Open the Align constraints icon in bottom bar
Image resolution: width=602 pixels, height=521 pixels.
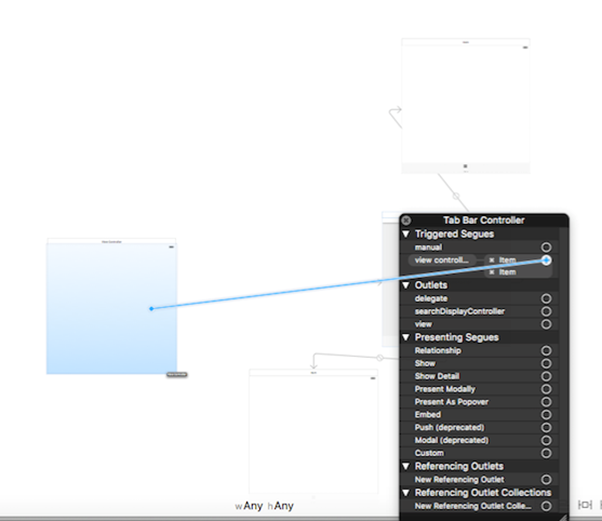pos(585,505)
